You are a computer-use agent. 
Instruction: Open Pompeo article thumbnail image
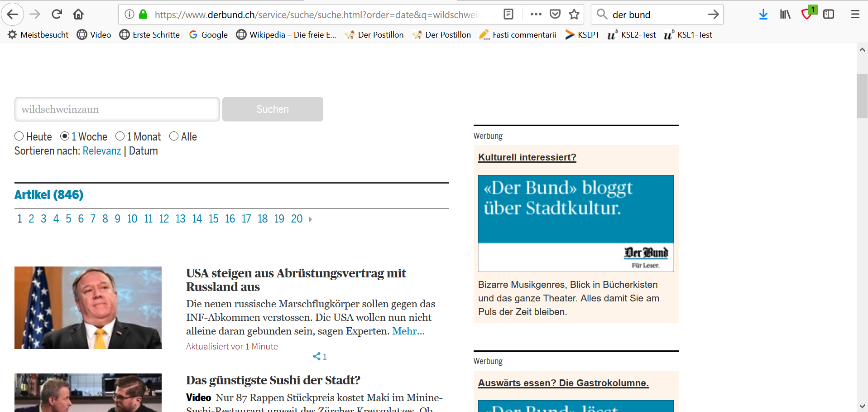pos(88,308)
